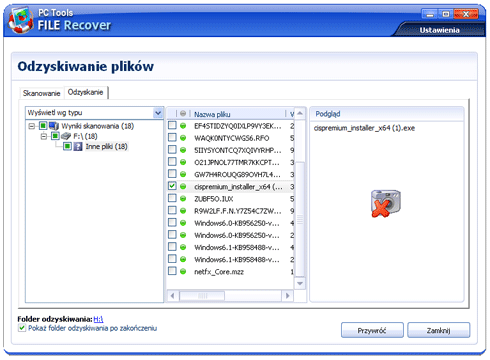Click green status dot of WAQK0NTYCWGS6.RFO
The width and height of the screenshot is (490, 360).
coord(183,138)
